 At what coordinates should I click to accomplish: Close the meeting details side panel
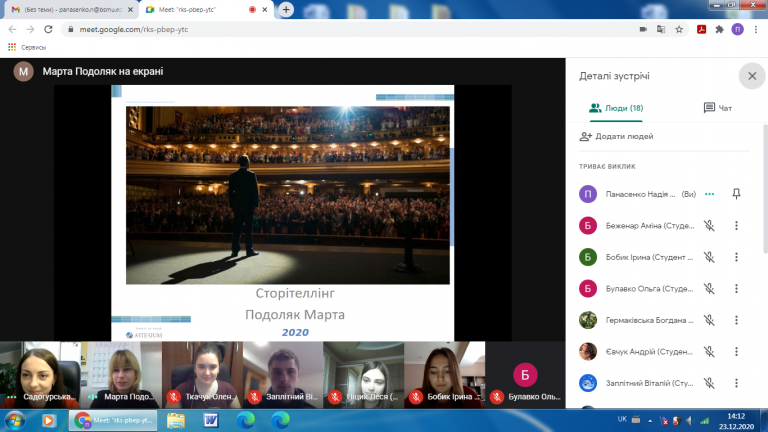click(x=752, y=75)
